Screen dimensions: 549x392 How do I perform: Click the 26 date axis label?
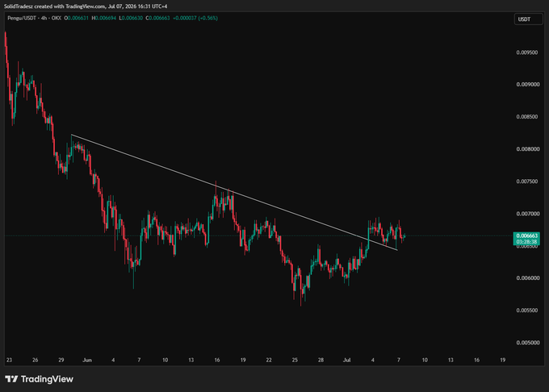coord(35,360)
